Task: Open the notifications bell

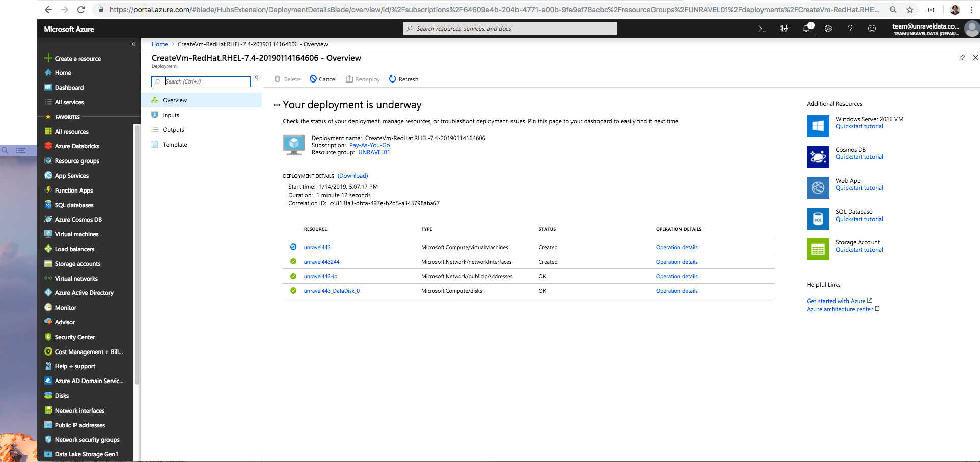Action: click(x=807, y=29)
